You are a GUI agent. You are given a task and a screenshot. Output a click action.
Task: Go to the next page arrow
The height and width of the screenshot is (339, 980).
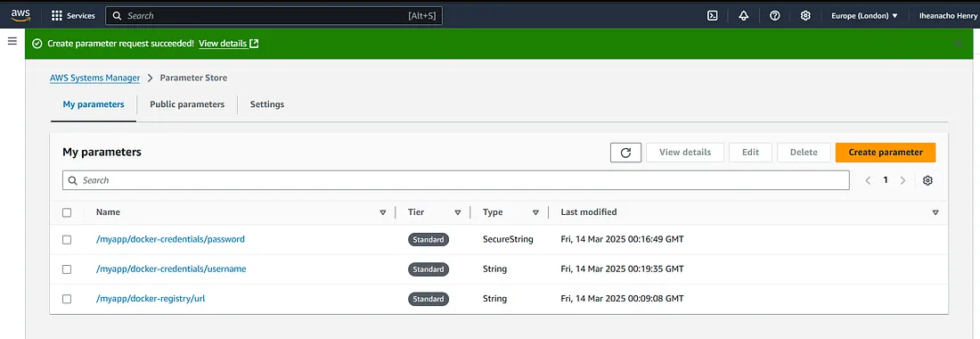pyautogui.click(x=902, y=180)
